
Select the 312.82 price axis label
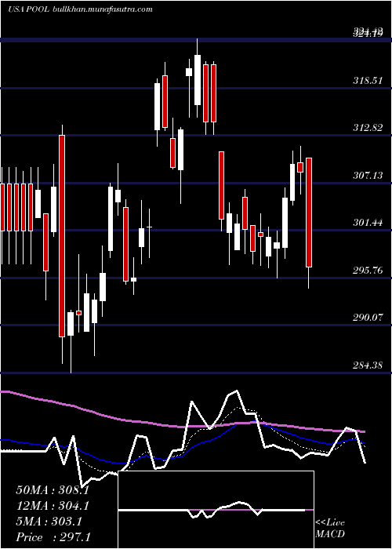(x=368, y=128)
